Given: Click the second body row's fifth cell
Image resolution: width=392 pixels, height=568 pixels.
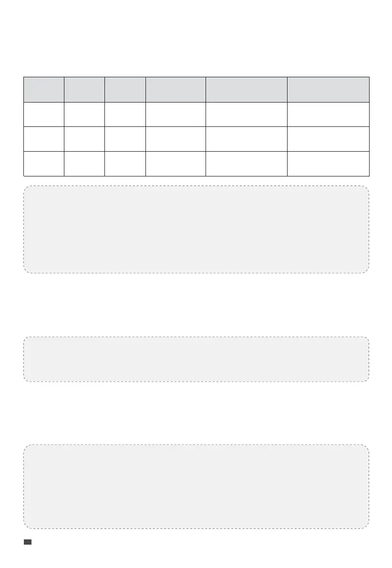Looking at the screenshot, I should (x=246, y=139).
